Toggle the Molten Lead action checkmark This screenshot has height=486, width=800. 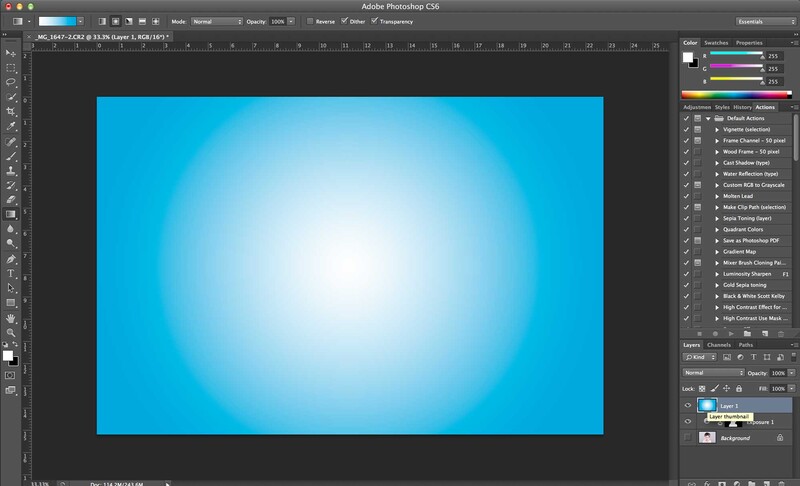click(x=686, y=196)
